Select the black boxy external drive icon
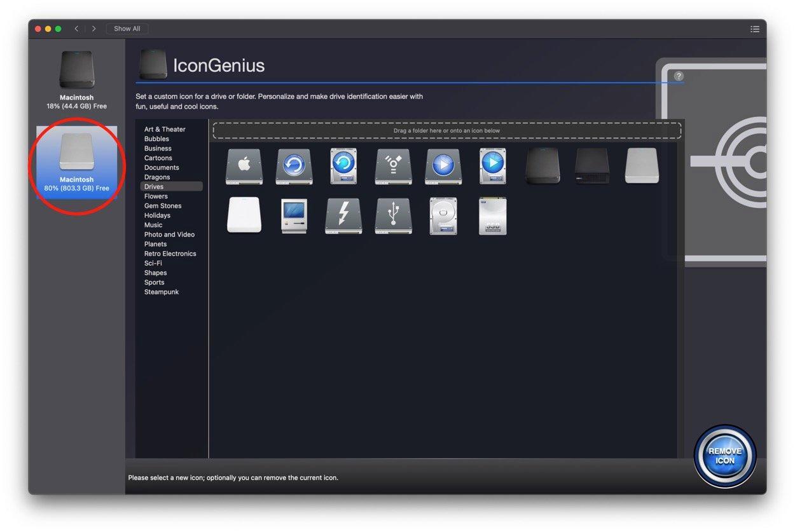The height and width of the screenshot is (532, 795). click(x=591, y=165)
